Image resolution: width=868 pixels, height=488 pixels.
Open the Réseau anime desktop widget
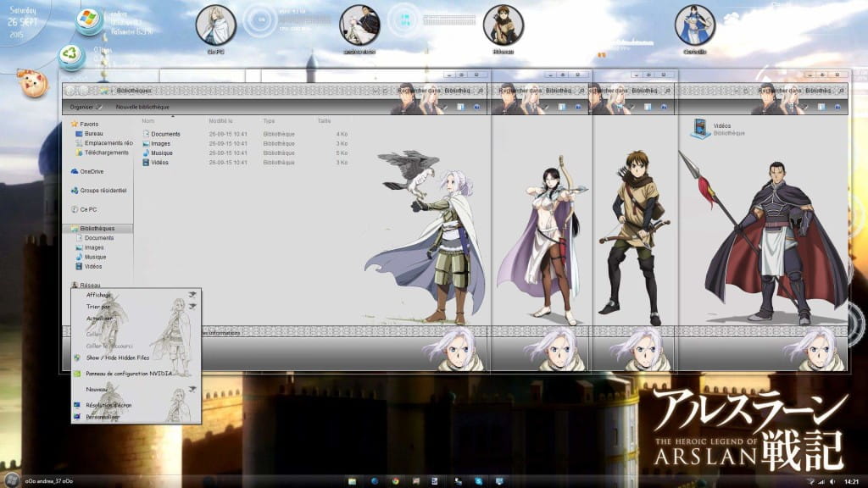[x=505, y=25]
